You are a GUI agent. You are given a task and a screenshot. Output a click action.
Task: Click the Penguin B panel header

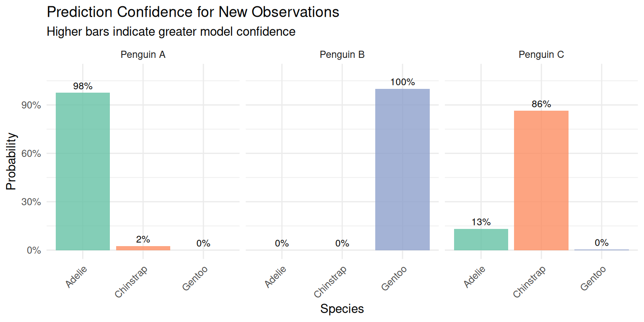tap(342, 55)
